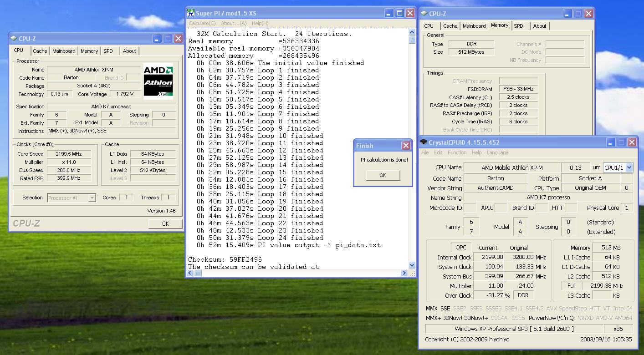
Task: Expand the CPU1/1 dropdown in CrystalCPUID
Action: pyautogui.click(x=629, y=167)
